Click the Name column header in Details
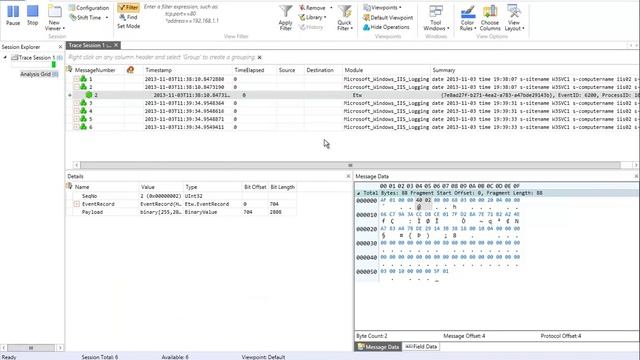 82,187
